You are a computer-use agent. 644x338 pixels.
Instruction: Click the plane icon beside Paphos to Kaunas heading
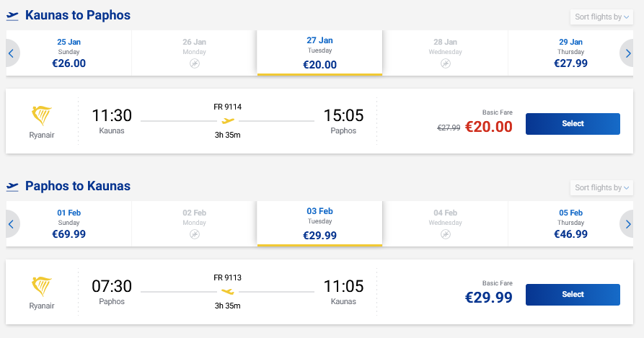pyautogui.click(x=12, y=187)
